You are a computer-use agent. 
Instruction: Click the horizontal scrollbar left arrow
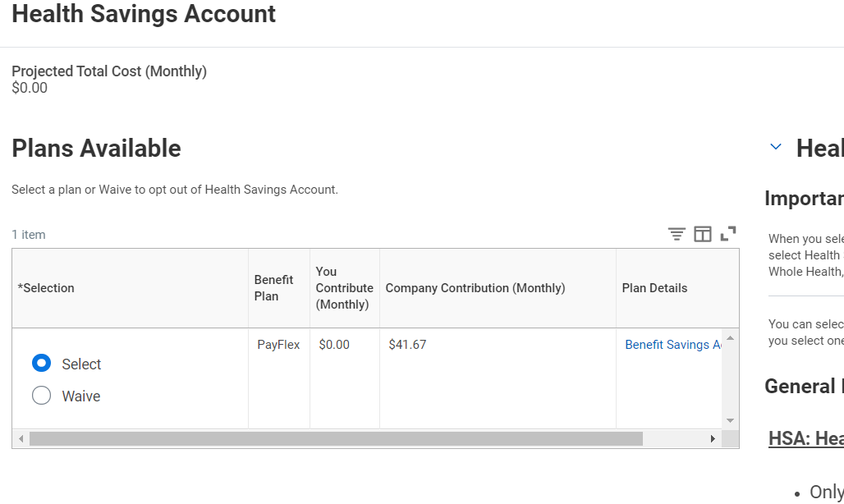point(21,439)
